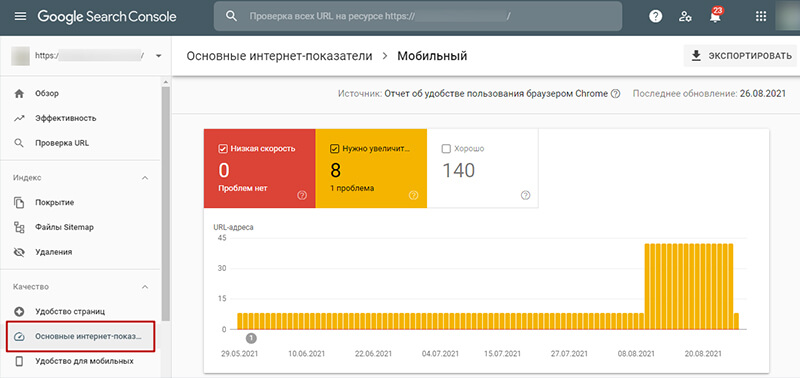Click the search magnifier icon

(x=231, y=16)
